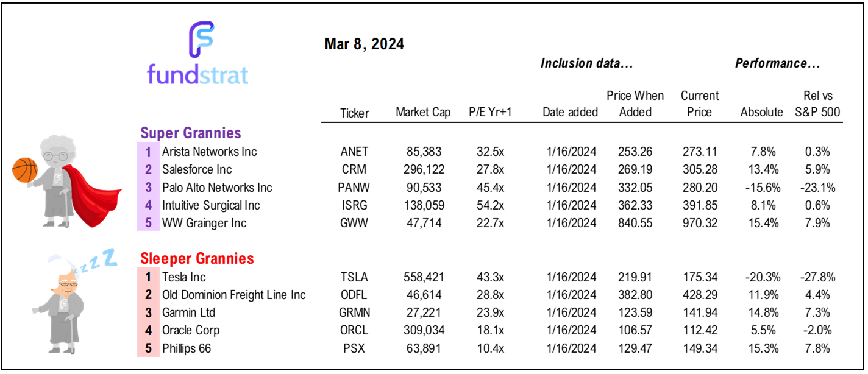Click rank badge 1 beside Arista Networks
The image size is (868, 374).
click(x=148, y=152)
